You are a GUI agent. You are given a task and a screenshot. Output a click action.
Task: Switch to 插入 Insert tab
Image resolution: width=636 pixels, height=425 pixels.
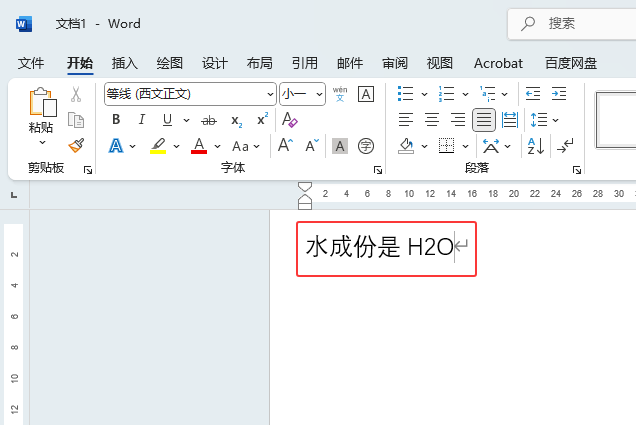125,63
